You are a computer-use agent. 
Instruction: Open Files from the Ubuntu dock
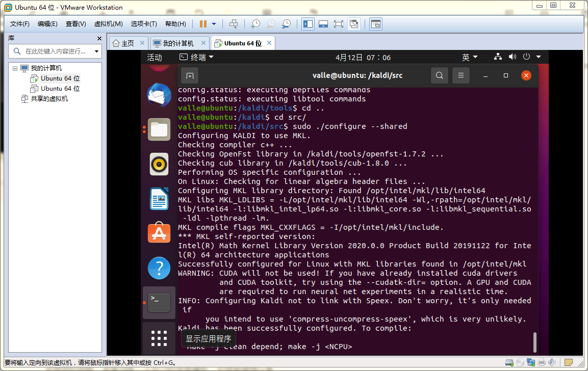[x=159, y=129]
